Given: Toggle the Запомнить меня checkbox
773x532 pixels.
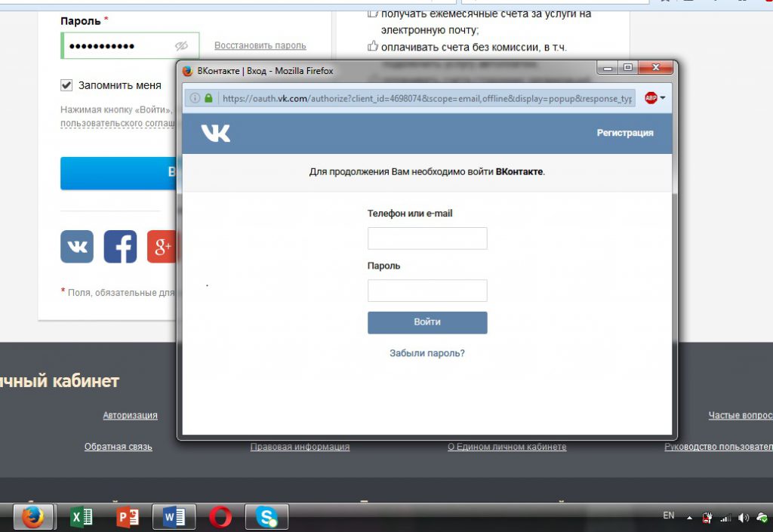Looking at the screenshot, I should coord(66,85).
